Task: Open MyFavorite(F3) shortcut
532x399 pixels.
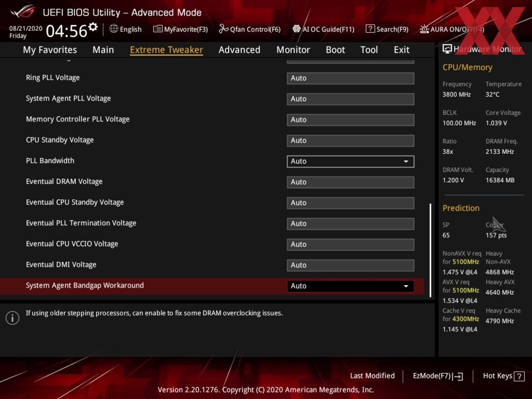Action: pos(180,29)
